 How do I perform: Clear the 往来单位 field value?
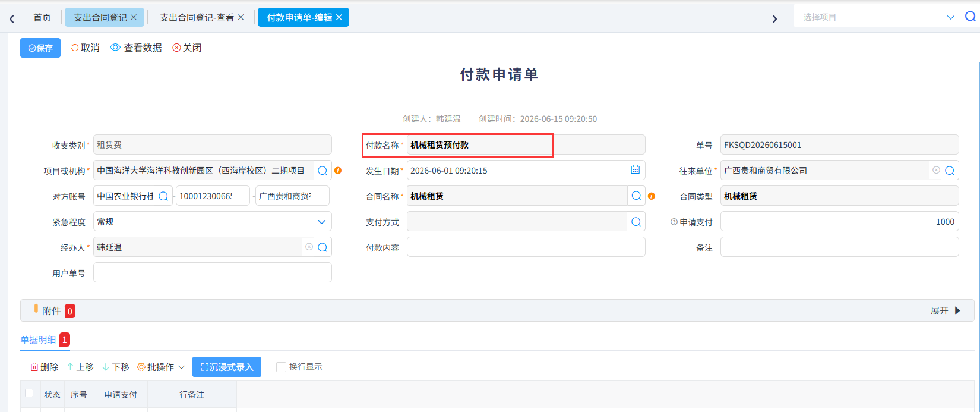[936, 170]
